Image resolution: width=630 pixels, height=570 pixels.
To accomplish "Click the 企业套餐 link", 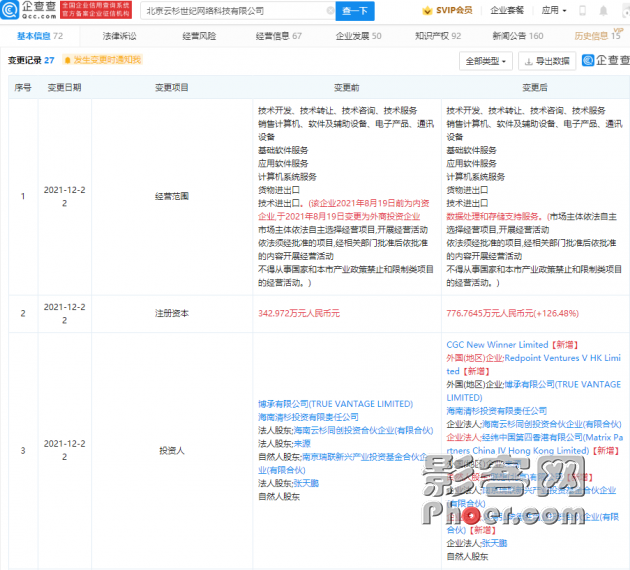I will pos(507,10).
